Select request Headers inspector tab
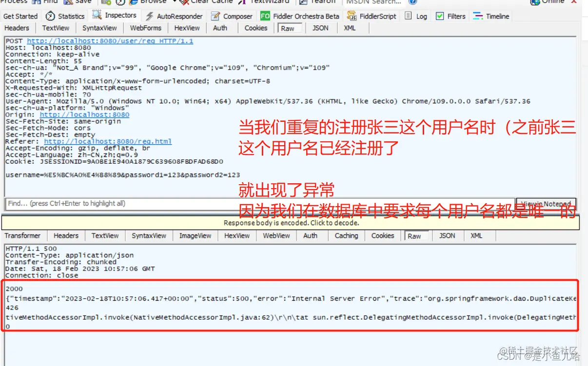588x366 pixels. click(17, 28)
